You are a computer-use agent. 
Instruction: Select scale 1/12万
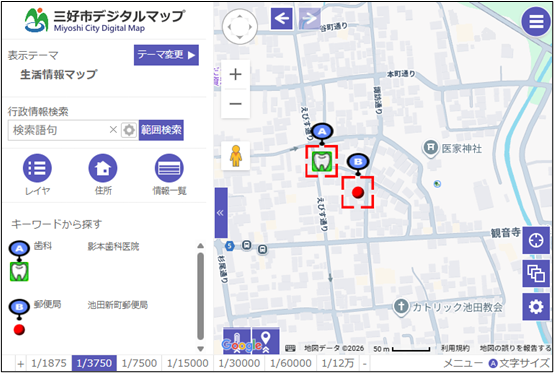pos(338,363)
